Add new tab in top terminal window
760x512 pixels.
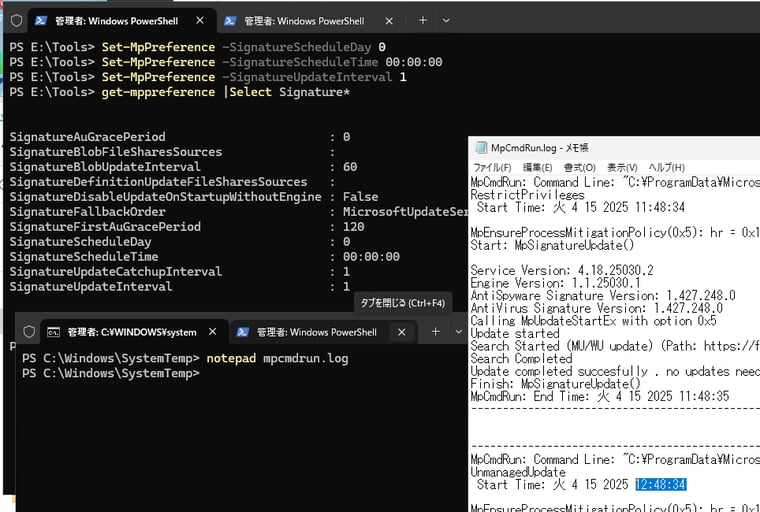[x=423, y=20]
